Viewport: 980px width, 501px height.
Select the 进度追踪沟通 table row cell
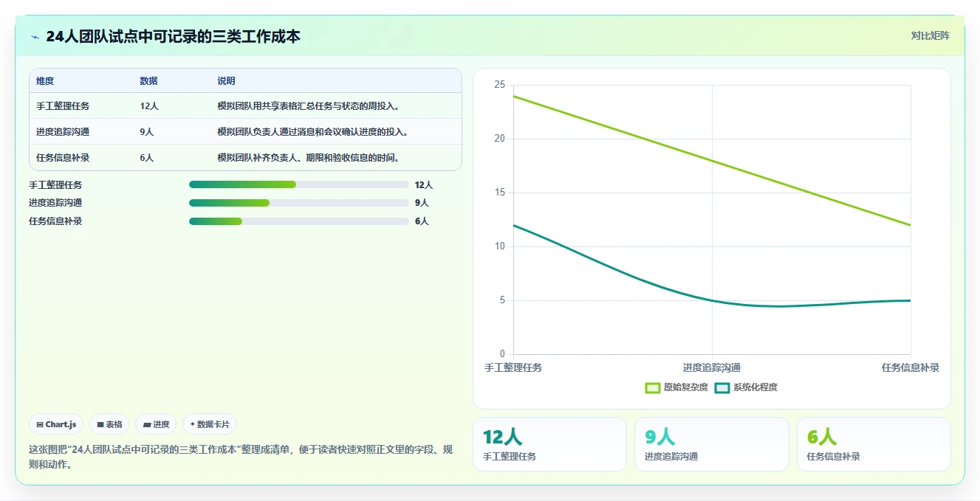[x=63, y=132]
